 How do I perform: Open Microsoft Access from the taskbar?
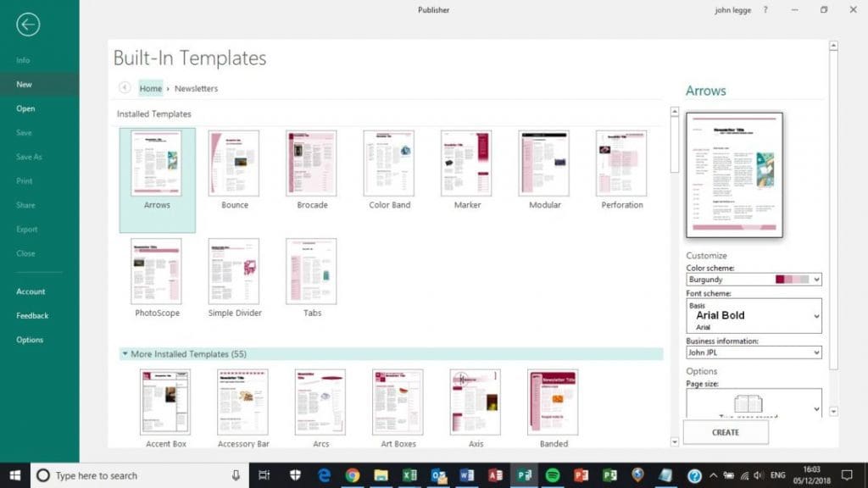point(496,477)
